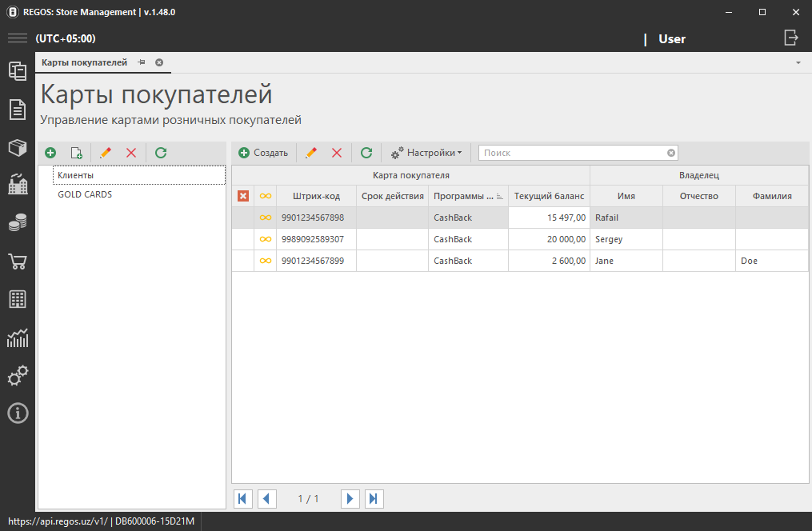The image size is (812, 531).
Task: Open the analytics chart icon in the sidebar
Action: click(17, 337)
